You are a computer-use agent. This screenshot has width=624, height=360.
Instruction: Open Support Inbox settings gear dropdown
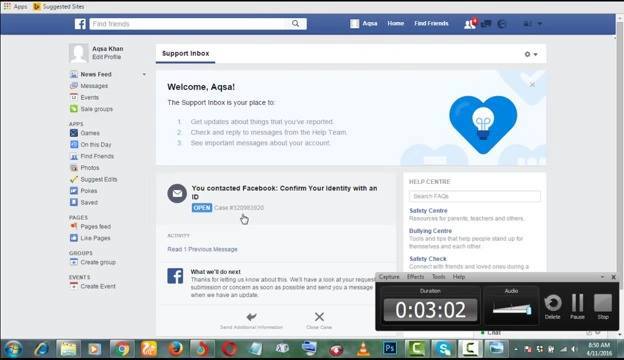531,54
